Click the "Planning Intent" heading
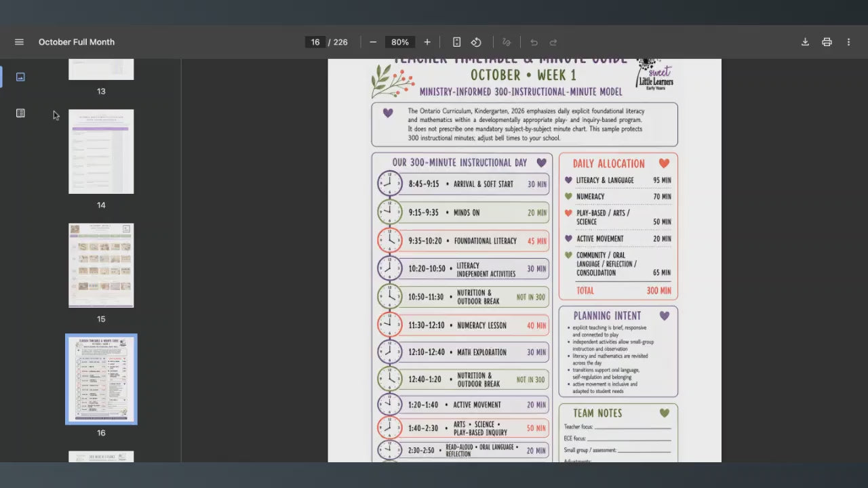 [x=607, y=316]
